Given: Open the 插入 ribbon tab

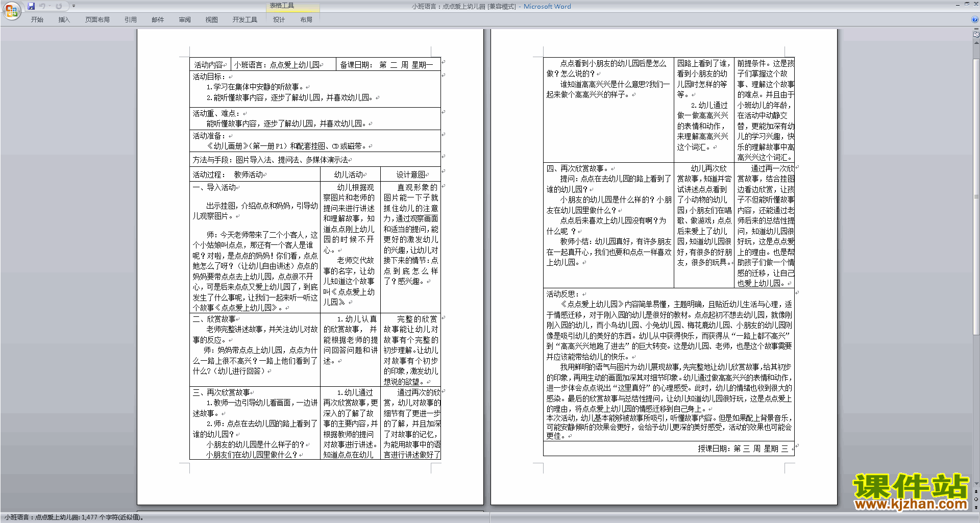Looking at the screenshot, I should 64,20.
